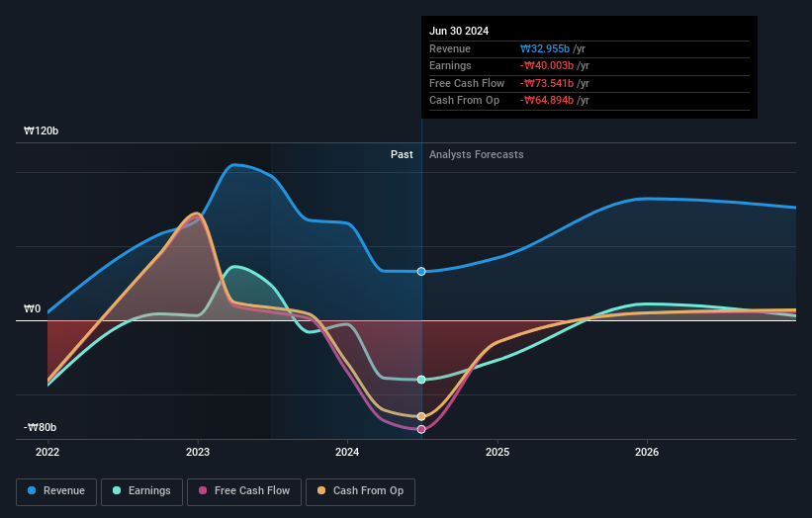This screenshot has width=812, height=518.
Task: Click the -₩64.894b cash from op value
Action: click(x=547, y=101)
